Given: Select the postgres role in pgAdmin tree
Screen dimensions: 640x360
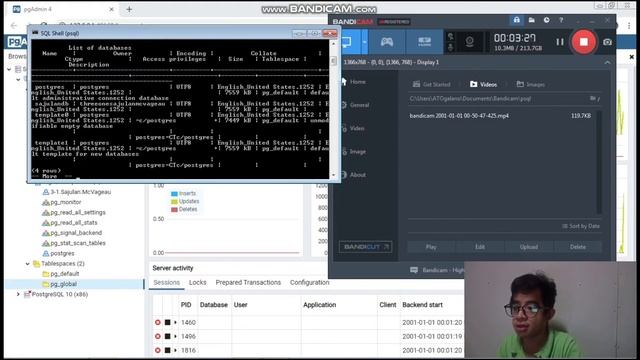Looking at the screenshot, I should [62, 253].
